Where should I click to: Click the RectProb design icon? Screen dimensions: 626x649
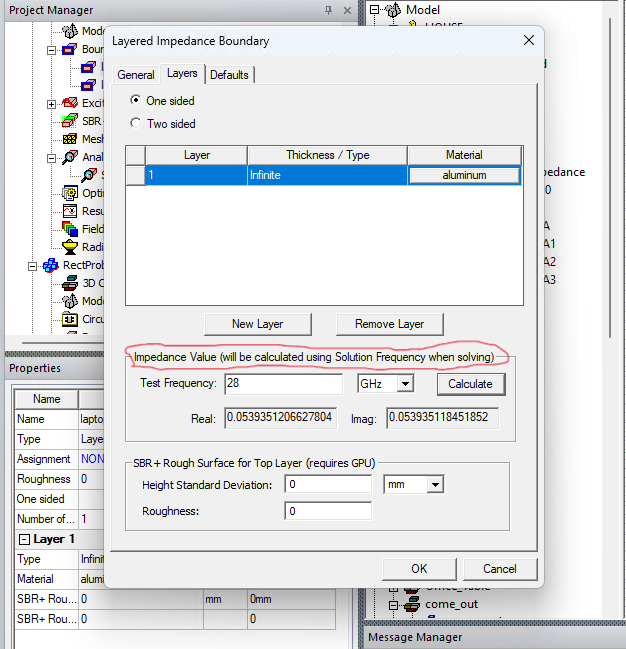(51, 265)
